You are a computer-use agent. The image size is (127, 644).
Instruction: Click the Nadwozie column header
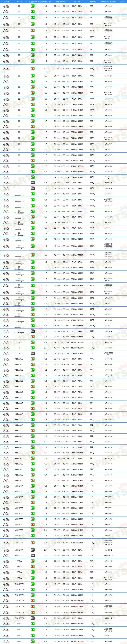[x=92, y=2]
